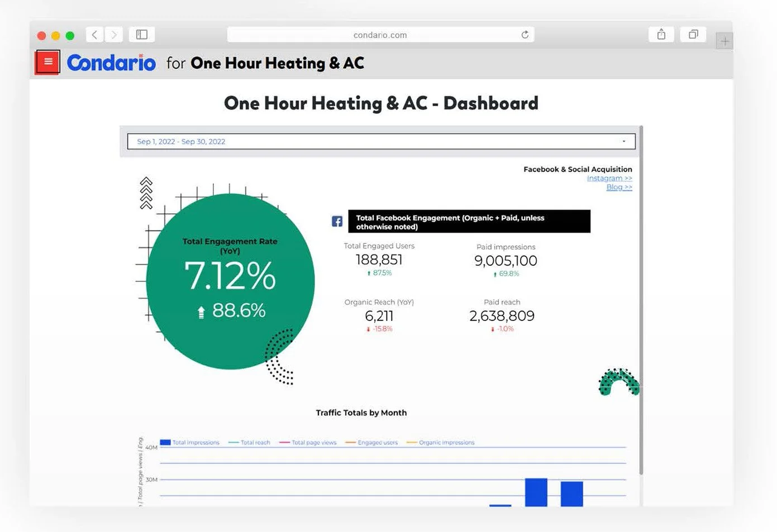The image size is (777, 532).
Task: Toggle Total impressions legend series
Action: tap(190, 442)
